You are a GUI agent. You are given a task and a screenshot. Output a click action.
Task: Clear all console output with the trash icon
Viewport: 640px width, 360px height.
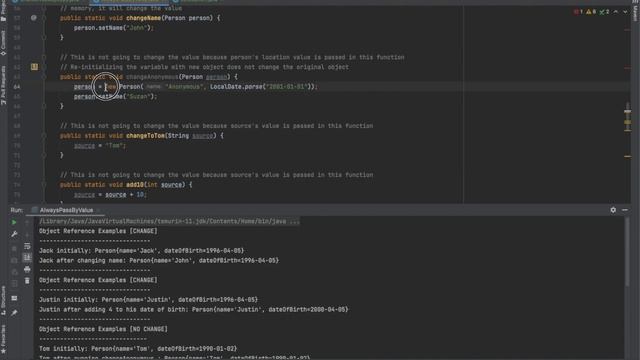27,281
